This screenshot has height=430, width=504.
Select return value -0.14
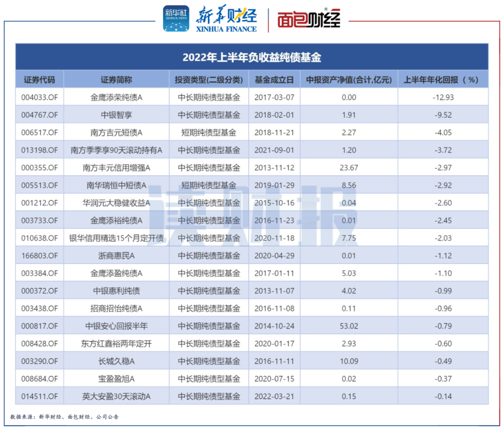[443, 396]
